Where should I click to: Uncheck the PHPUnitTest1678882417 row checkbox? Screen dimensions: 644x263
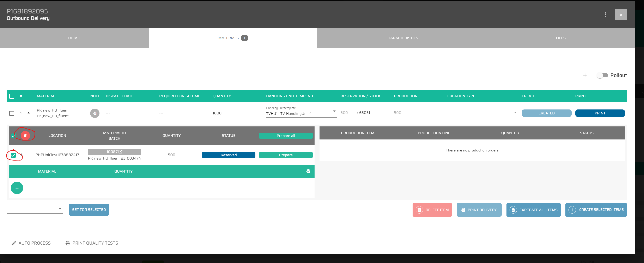(13, 155)
